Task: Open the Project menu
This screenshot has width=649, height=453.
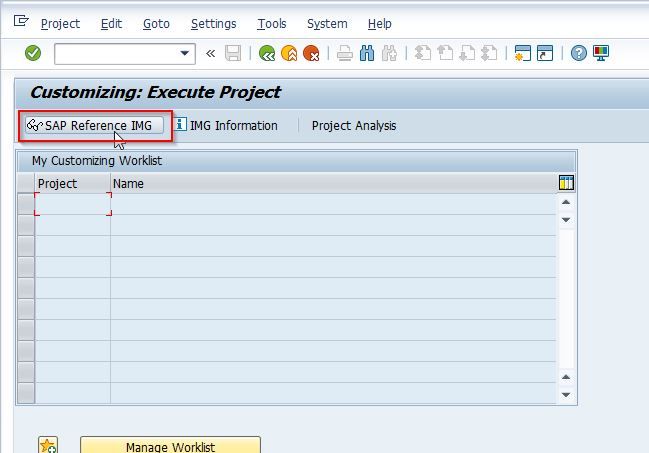Action: 60,24
